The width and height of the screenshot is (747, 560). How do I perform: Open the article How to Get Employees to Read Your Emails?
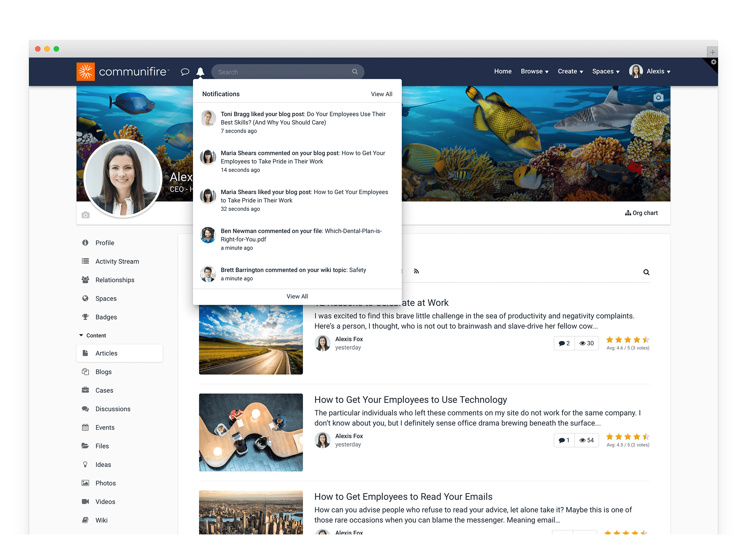403,496
